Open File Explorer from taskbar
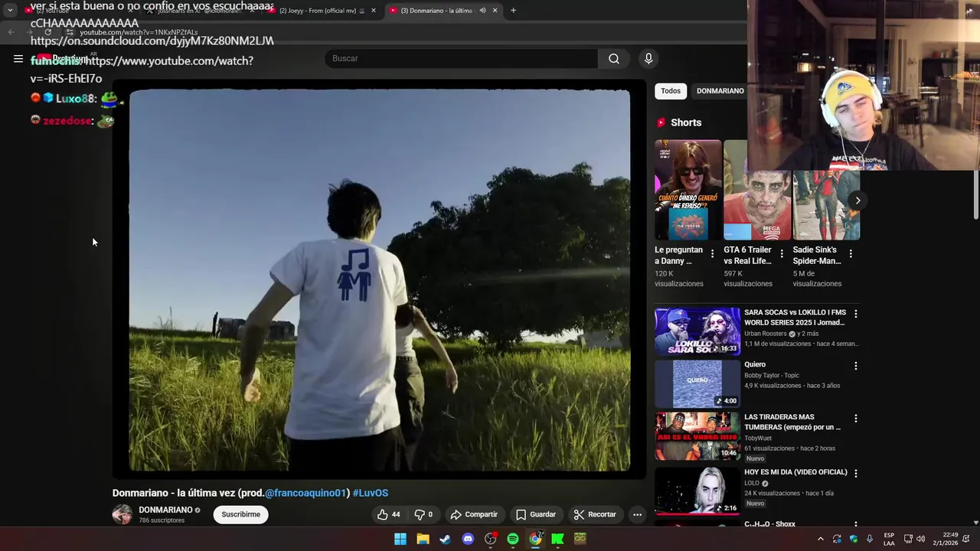980x551 pixels. pos(423,539)
